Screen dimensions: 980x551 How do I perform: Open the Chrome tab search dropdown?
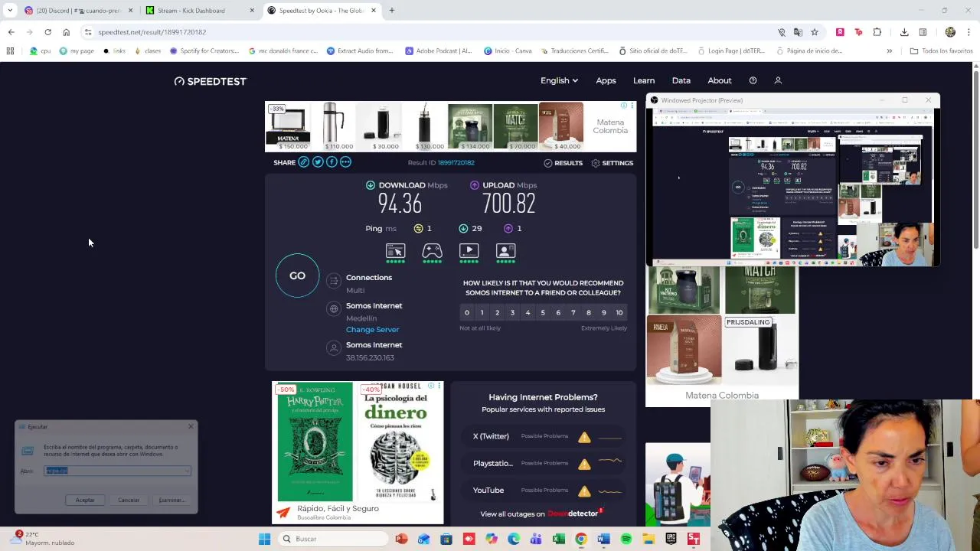[9, 11]
